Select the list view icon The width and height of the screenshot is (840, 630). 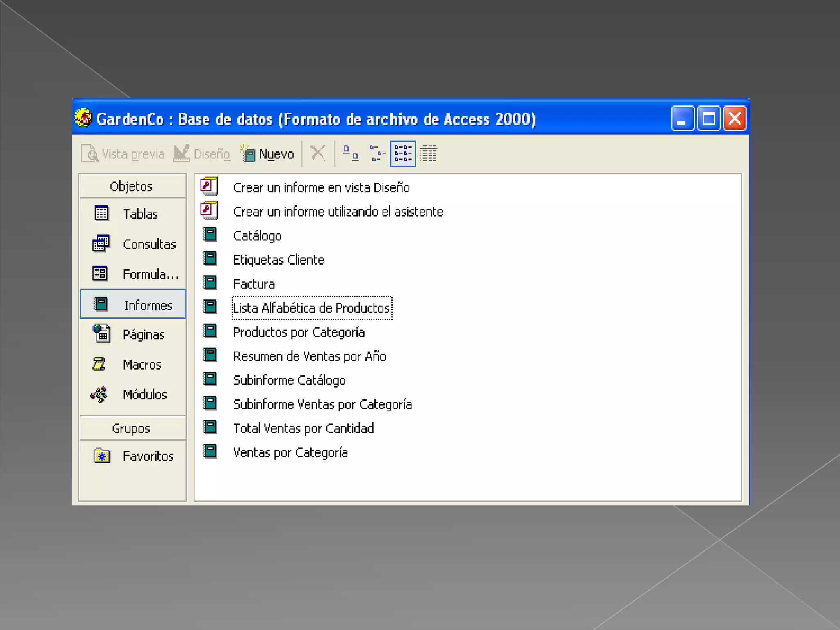coord(403,153)
